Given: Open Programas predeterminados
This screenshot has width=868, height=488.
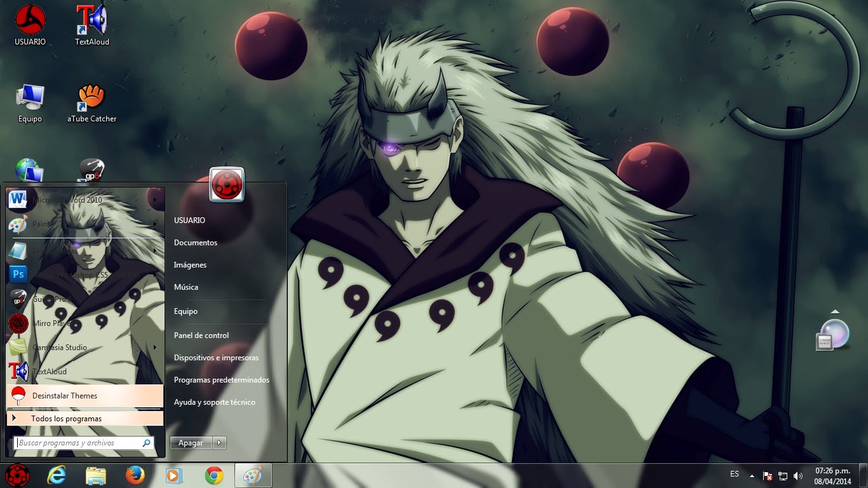Looking at the screenshot, I should [x=222, y=380].
